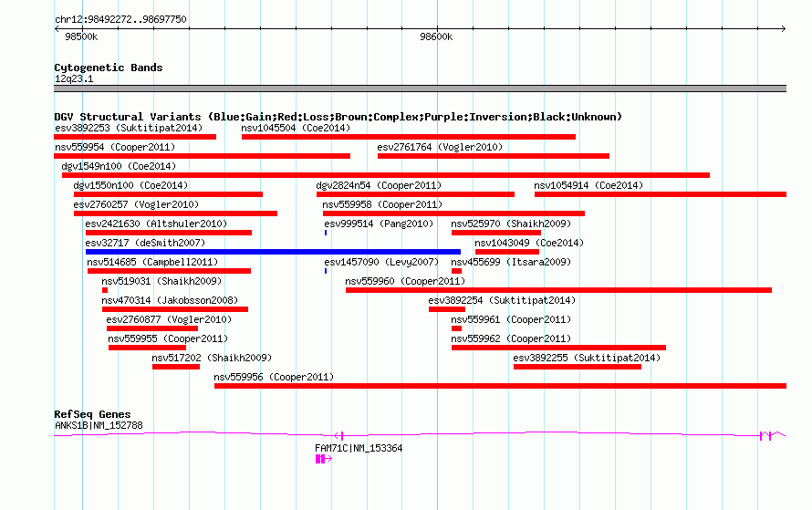Select nsv1043049 (Coe2014) label
812x510 pixels.
tap(529, 243)
